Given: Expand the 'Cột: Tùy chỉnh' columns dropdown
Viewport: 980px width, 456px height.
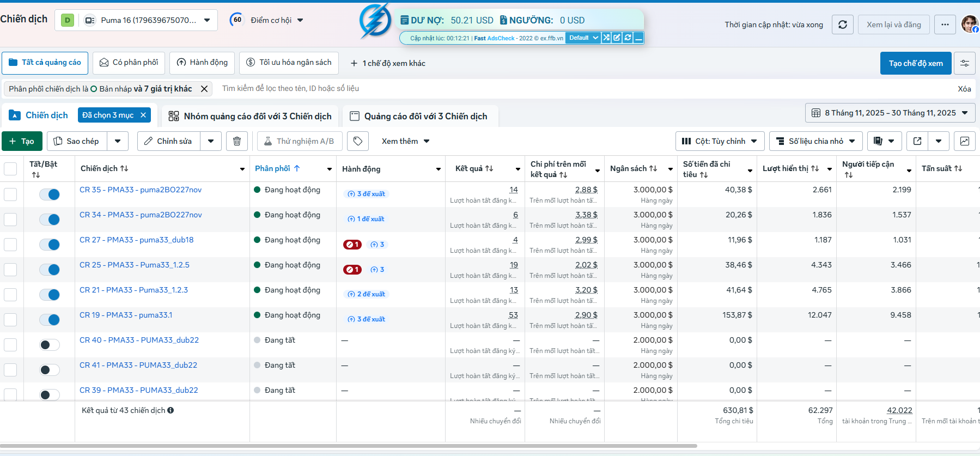Looking at the screenshot, I should [x=720, y=141].
